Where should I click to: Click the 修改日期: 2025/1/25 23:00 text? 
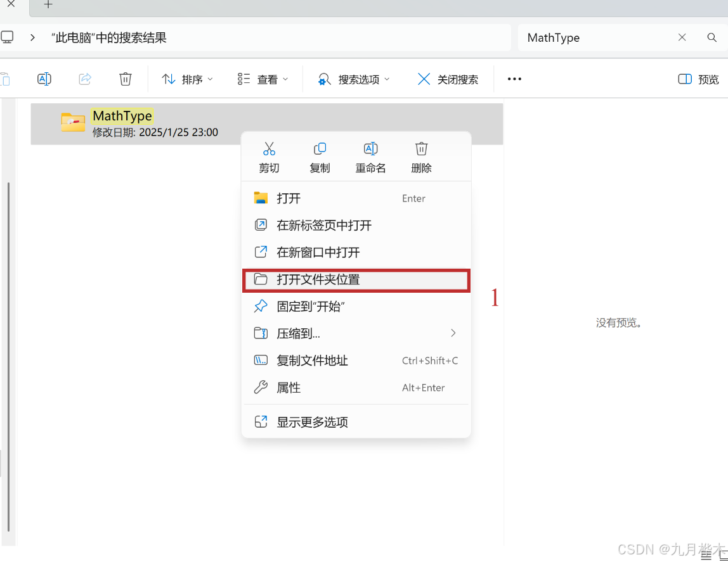click(155, 132)
